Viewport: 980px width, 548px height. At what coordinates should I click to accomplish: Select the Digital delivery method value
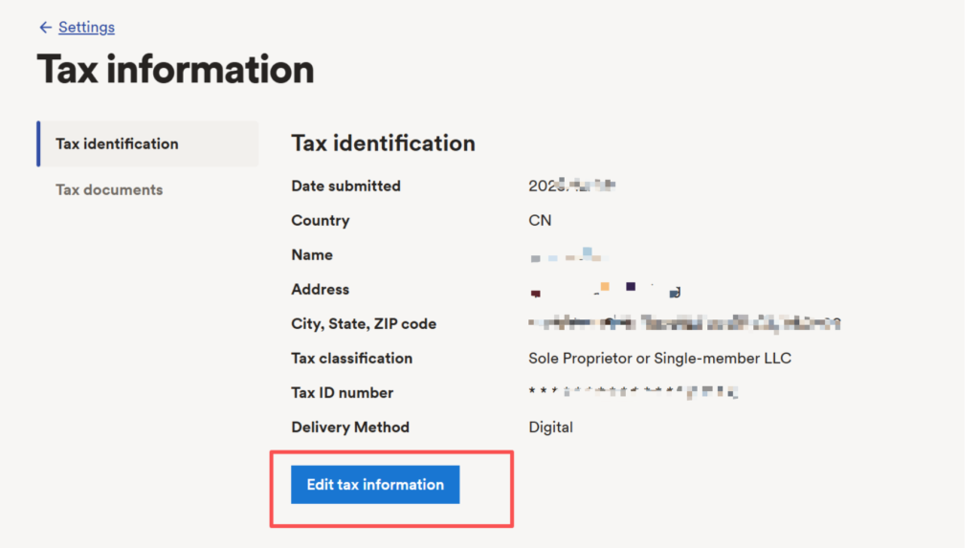point(550,427)
